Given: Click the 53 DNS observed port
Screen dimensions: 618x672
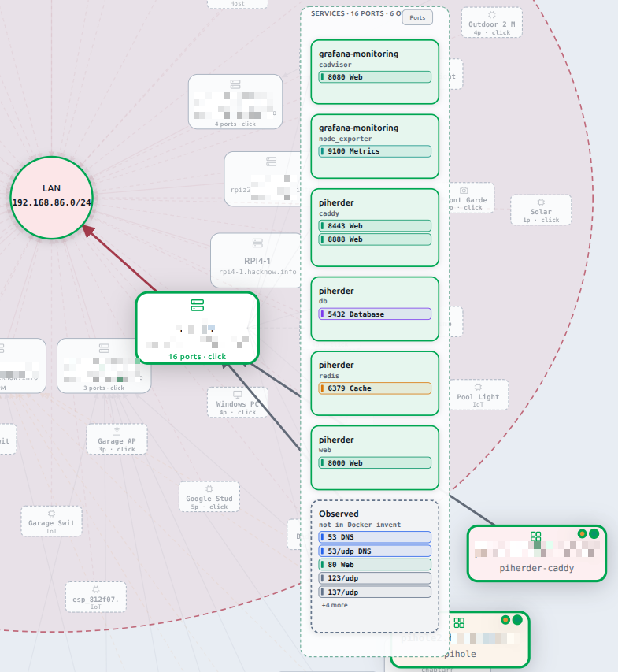Looking at the screenshot, I should (x=375, y=537).
